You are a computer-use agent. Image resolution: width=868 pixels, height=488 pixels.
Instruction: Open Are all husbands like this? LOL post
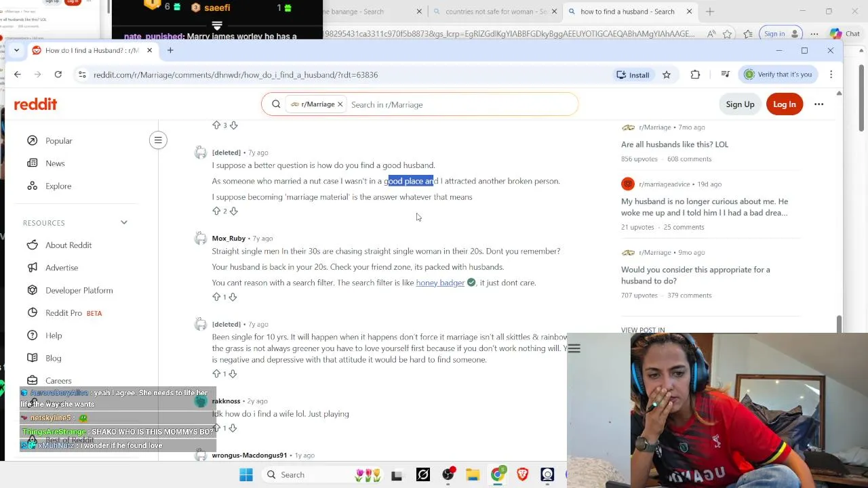tap(675, 144)
